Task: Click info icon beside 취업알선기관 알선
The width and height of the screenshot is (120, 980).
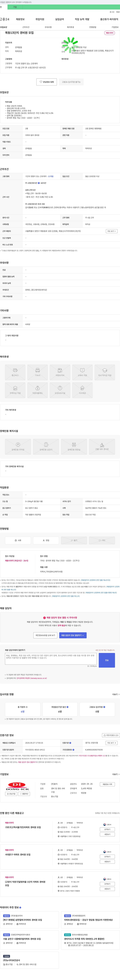Action: click(68, 707)
